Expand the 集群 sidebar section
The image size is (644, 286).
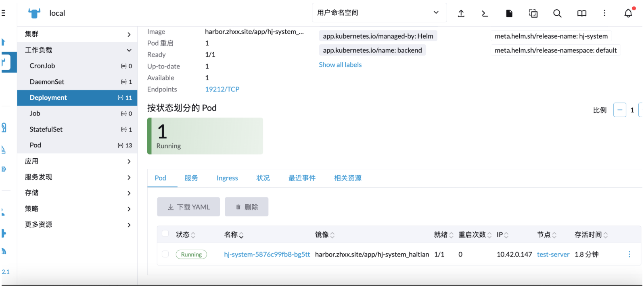click(77, 34)
